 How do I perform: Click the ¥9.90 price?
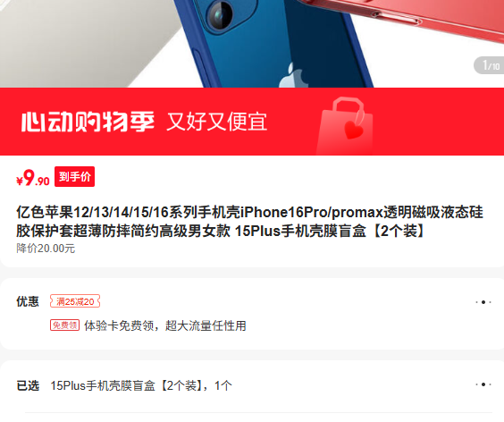click(33, 178)
